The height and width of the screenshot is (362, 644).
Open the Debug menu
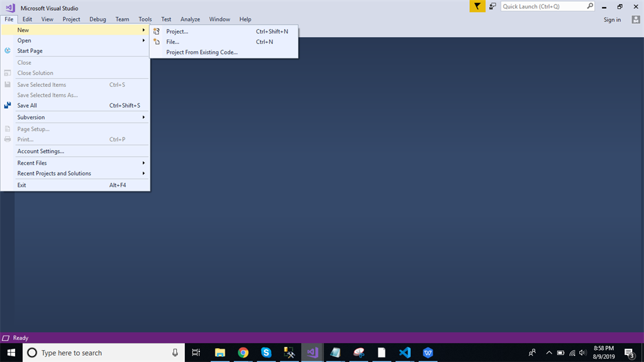coord(97,20)
